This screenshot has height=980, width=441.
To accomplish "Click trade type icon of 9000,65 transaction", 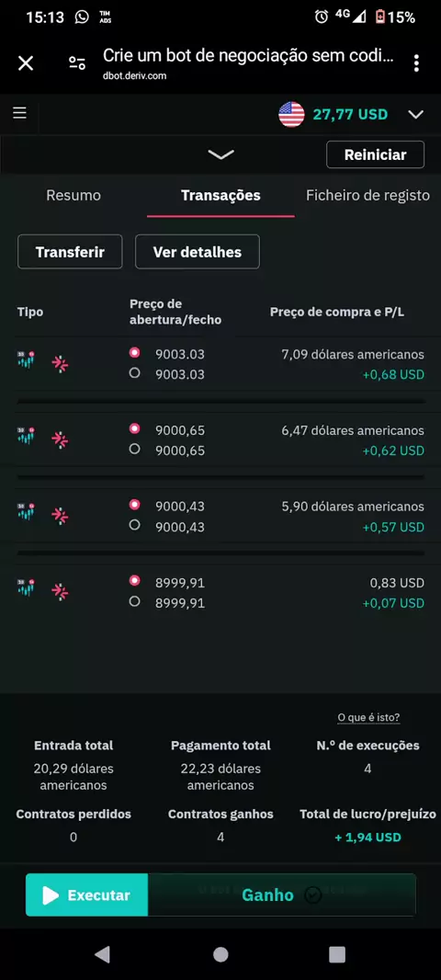I will tap(60, 440).
